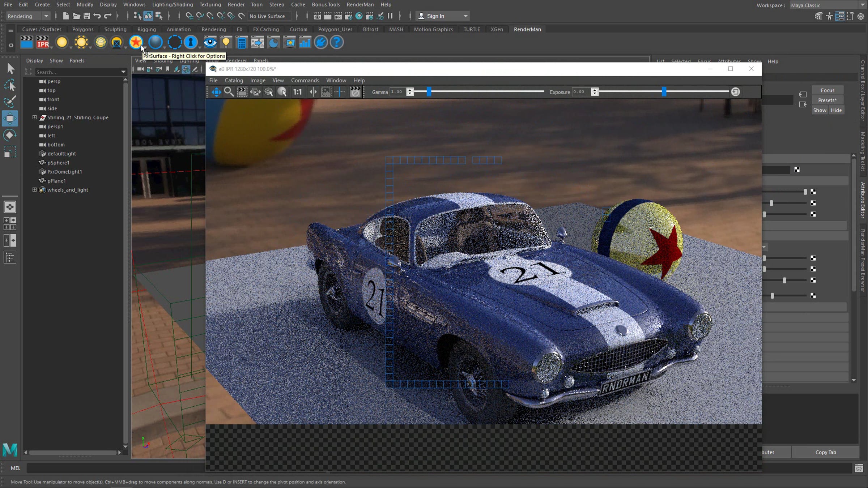The height and width of the screenshot is (488, 868).
Task: Toggle select by component type mode
Action: [x=158, y=16]
